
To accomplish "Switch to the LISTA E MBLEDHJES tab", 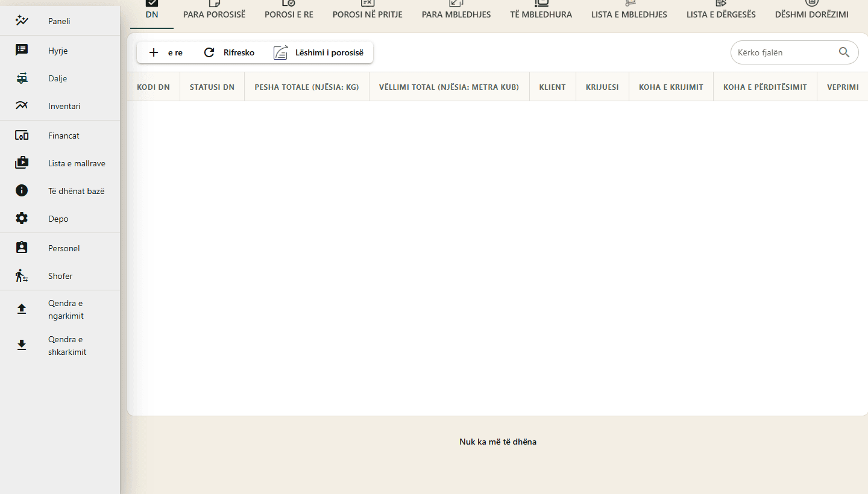I will 629,14.
